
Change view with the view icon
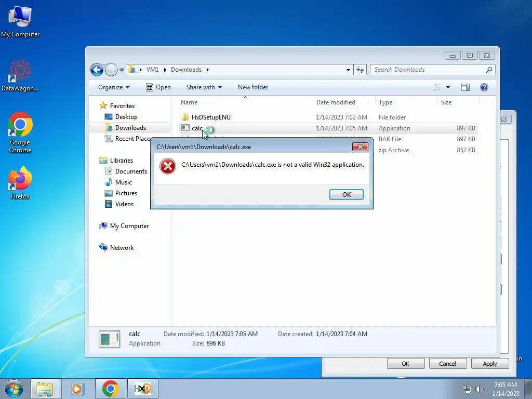coord(436,87)
